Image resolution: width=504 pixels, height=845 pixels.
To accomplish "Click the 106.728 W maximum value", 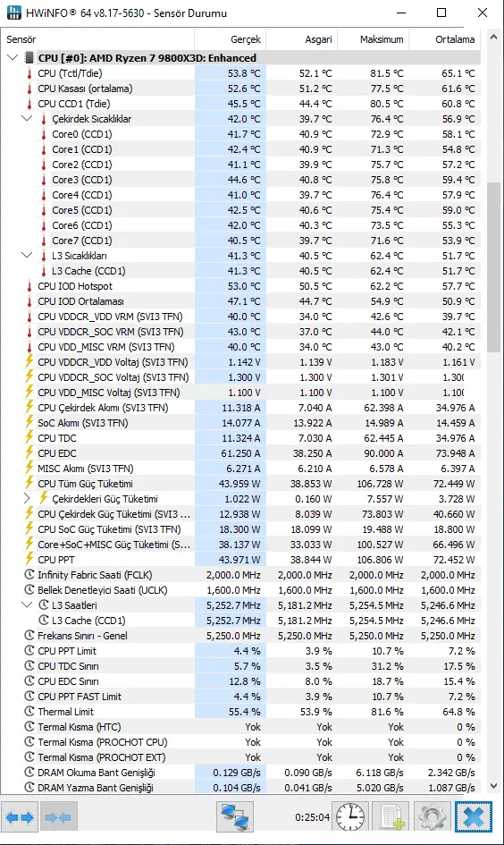I will pyautogui.click(x=380, y=484).
